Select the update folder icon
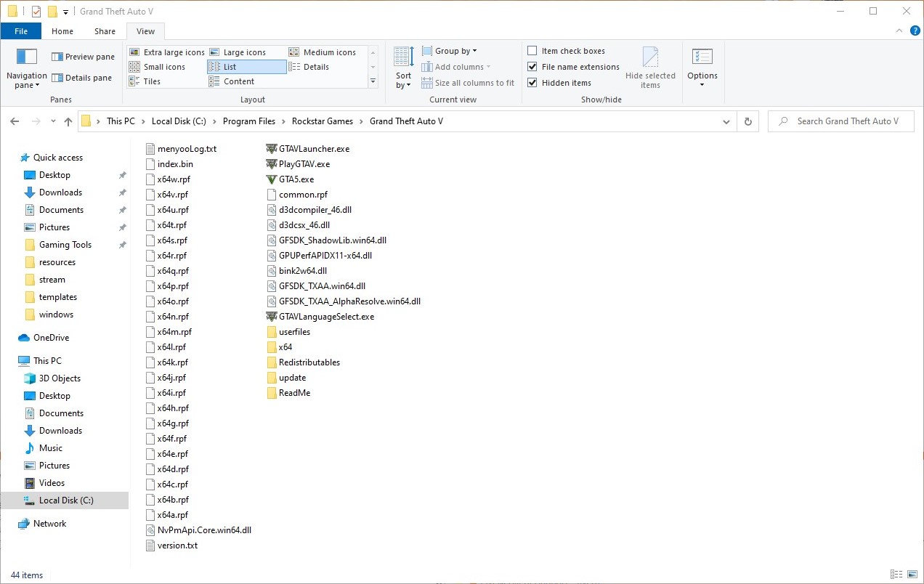 coord(272,377)
